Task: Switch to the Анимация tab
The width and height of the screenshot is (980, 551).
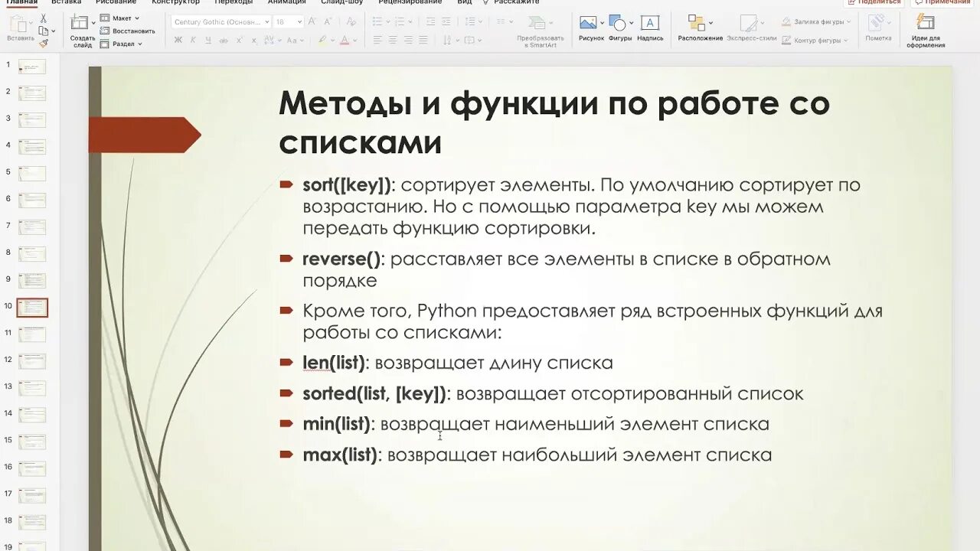Action: tap(287, 2)
